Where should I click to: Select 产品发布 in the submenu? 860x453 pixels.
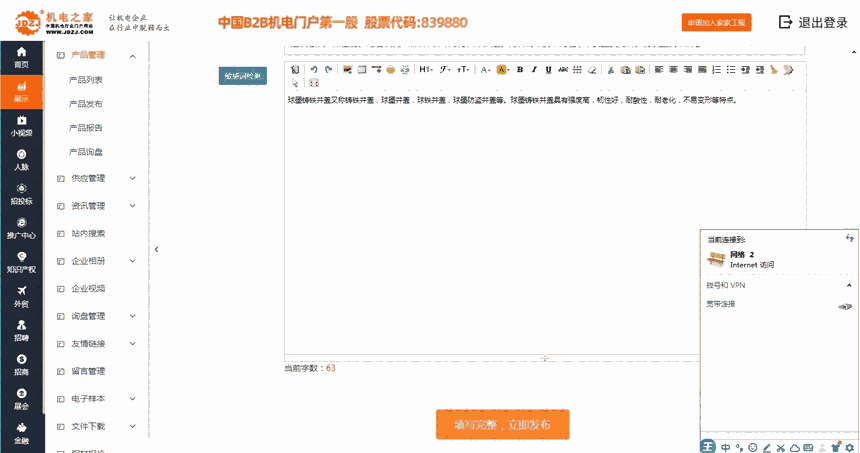pyautogui.click(x=85, y=104)
